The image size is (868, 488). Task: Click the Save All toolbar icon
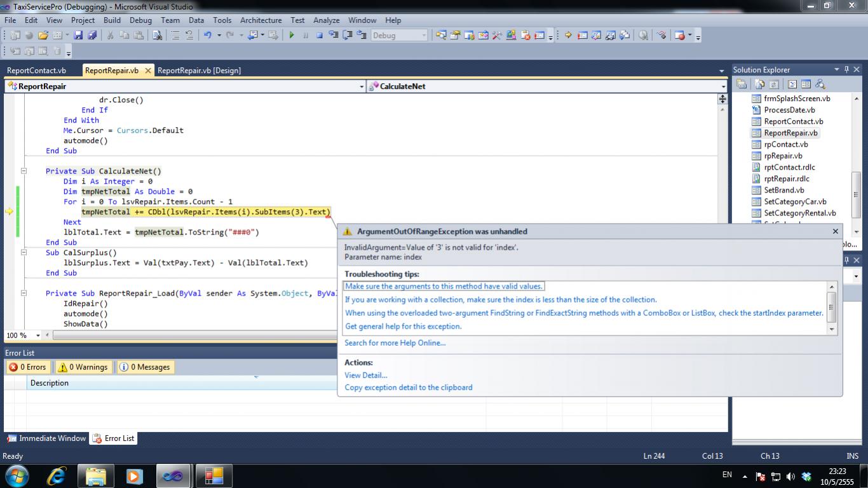pyautogui.click(x=92, y=36)
